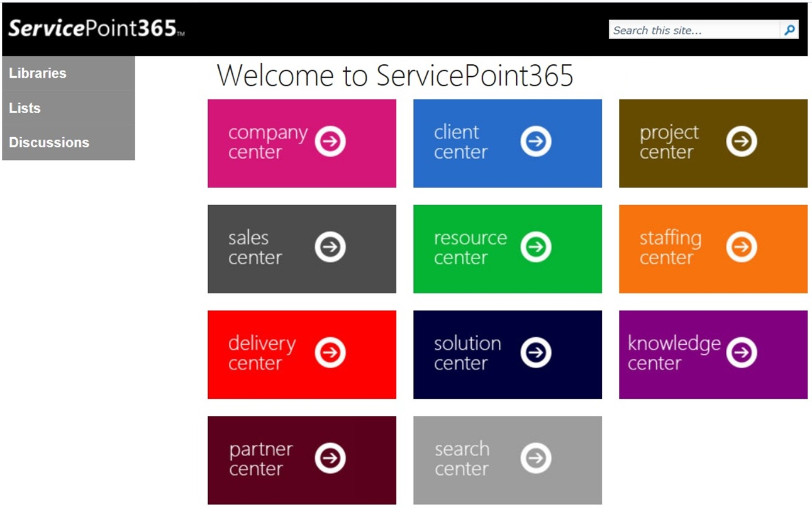Open the gray 'search center' tile text
This screenshot has width=812, height=509.
point(462,459)
